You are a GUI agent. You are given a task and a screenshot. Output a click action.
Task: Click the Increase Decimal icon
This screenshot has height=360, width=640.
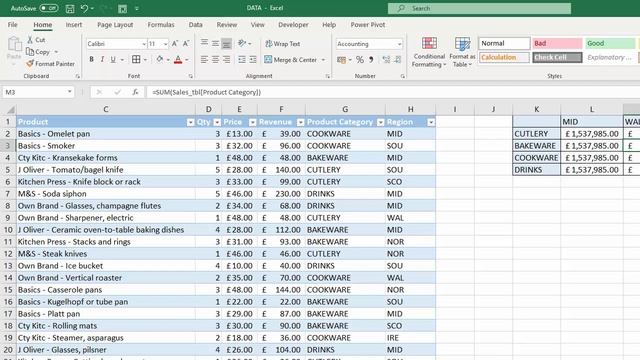tap(386, 60)
